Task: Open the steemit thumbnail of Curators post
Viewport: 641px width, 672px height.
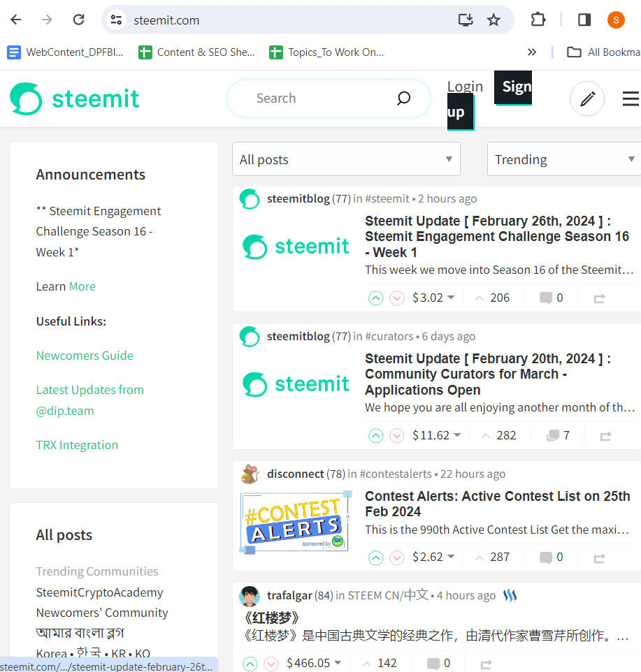Action: pyautogui.click(x=296, y=384)
